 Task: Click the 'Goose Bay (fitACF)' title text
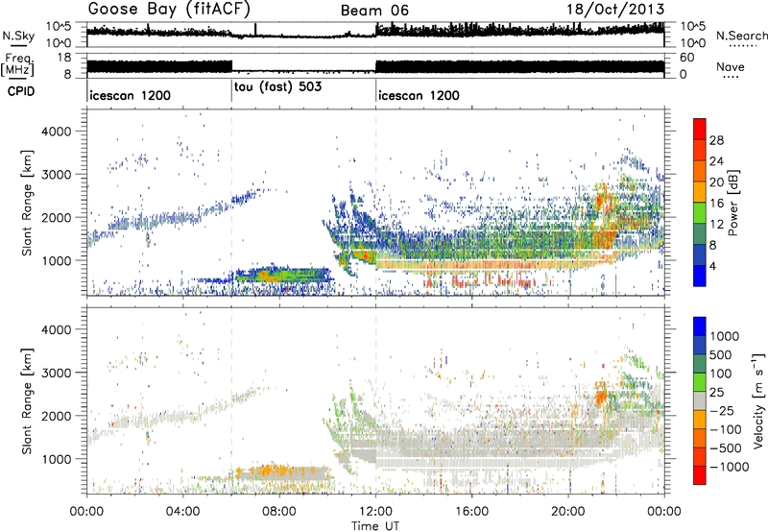click(x=170, y=10)
